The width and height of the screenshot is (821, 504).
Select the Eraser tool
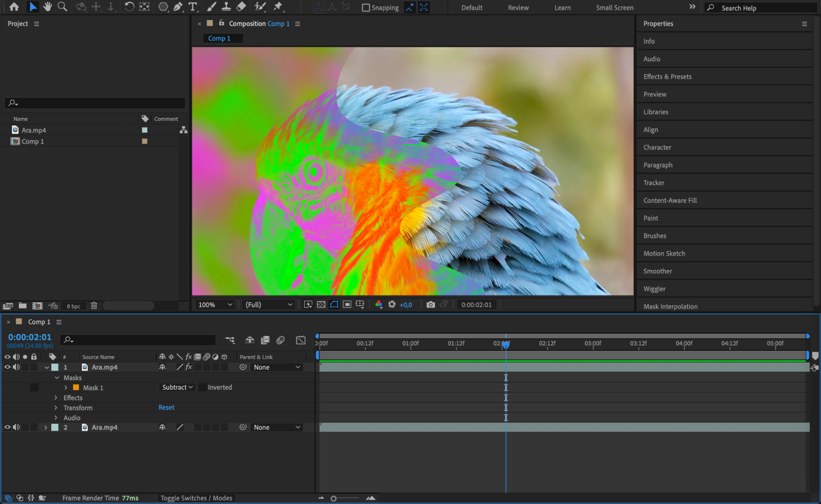pos(241,7)
